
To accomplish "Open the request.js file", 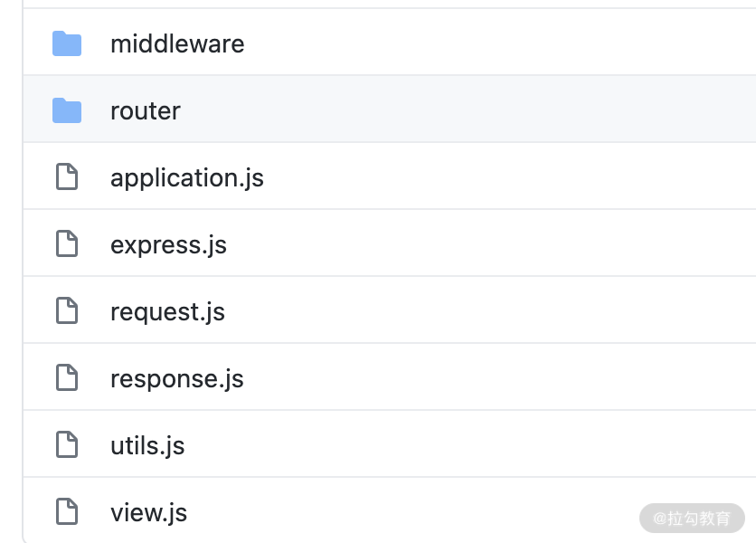I will (x=167, y=313).
